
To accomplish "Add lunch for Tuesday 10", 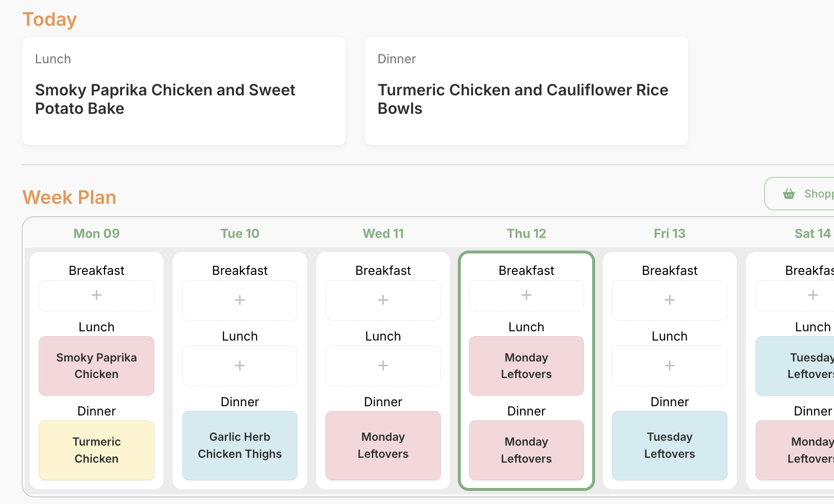I will click(240, 366).
